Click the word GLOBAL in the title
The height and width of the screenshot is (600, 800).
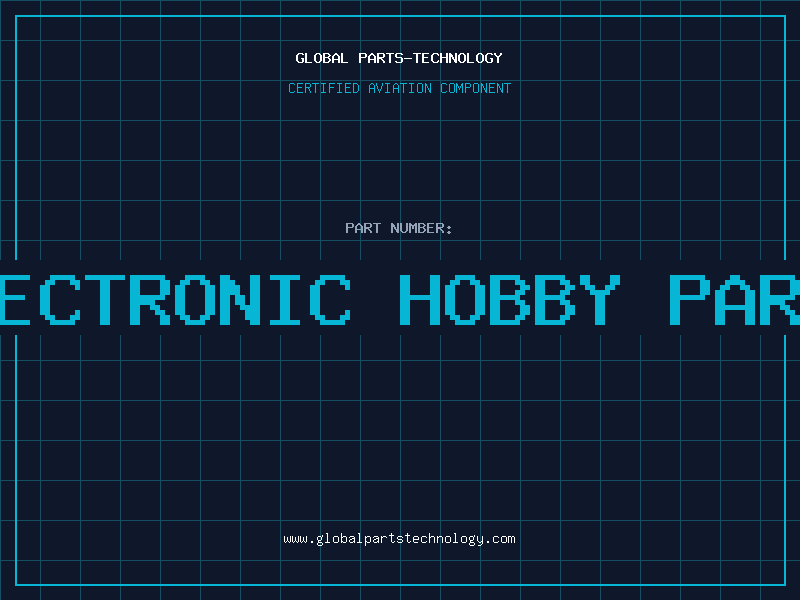[322, 58]
